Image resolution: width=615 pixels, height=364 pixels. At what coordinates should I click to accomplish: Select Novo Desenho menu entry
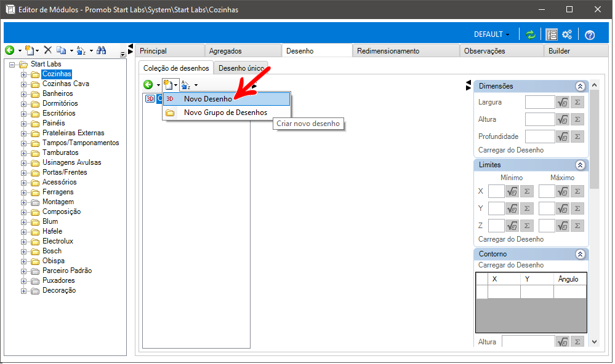227,99
